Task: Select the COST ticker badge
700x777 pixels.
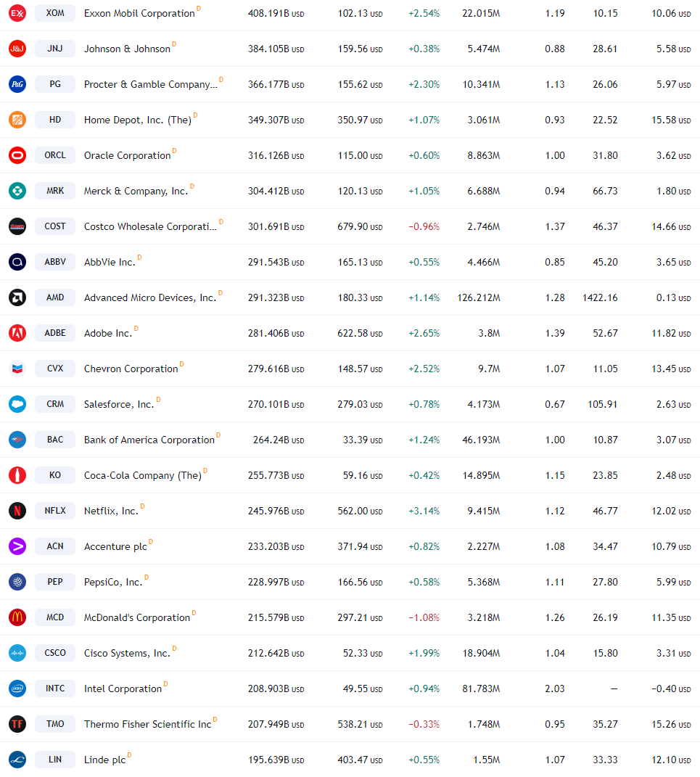Action: coord(55,226)
